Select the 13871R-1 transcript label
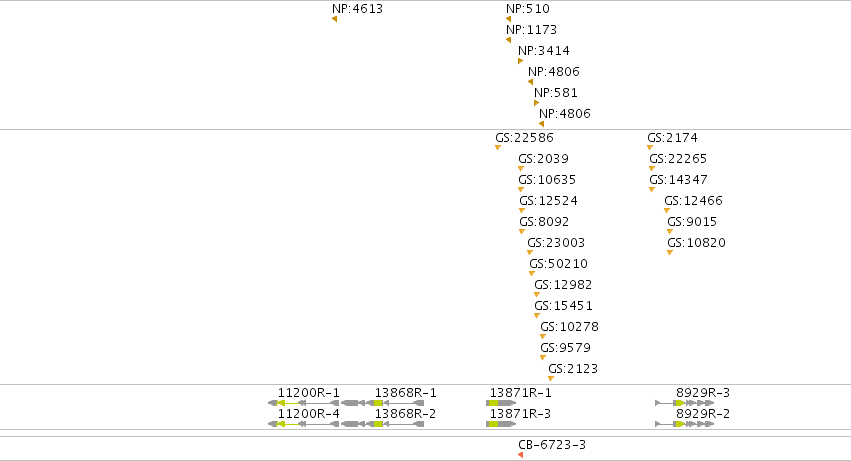This screenshot has height=461, width=851. [x=520, y=393]
